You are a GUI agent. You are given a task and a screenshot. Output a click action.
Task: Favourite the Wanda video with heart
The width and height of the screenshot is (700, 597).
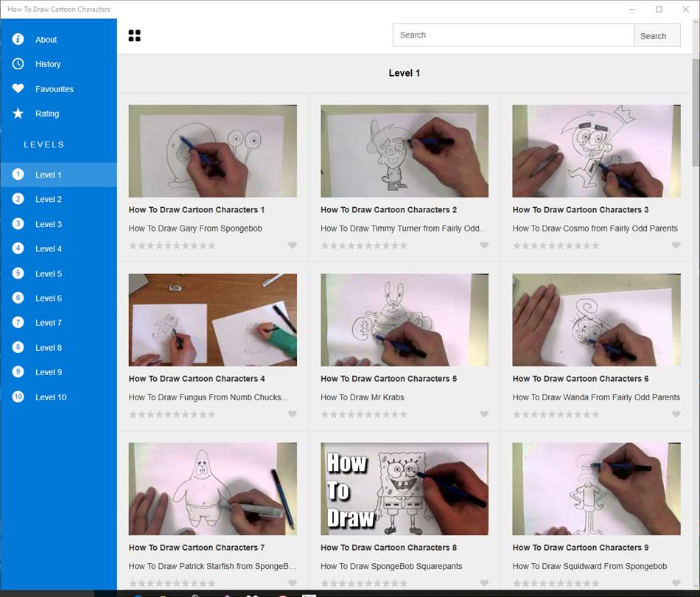click(x=676, y=414)
